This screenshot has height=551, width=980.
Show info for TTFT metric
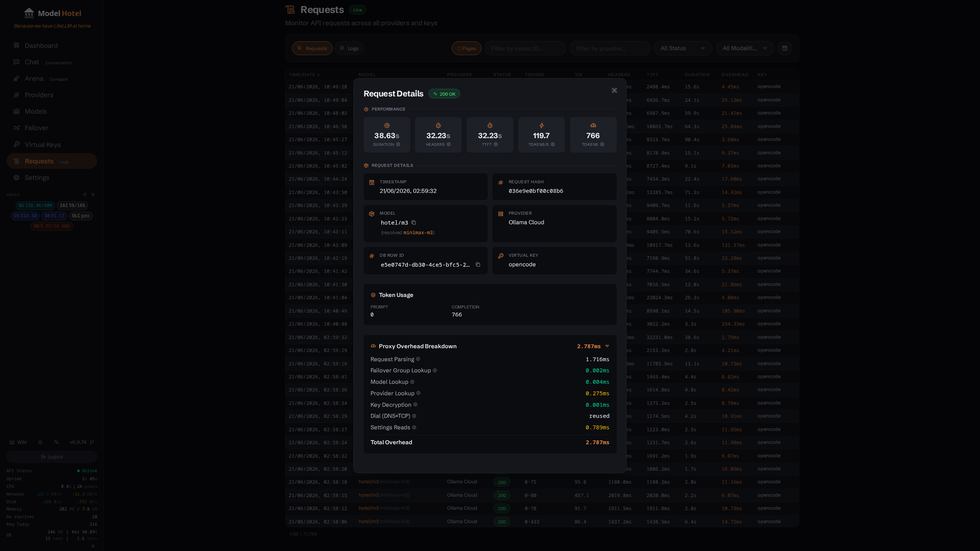pos(496,144)
